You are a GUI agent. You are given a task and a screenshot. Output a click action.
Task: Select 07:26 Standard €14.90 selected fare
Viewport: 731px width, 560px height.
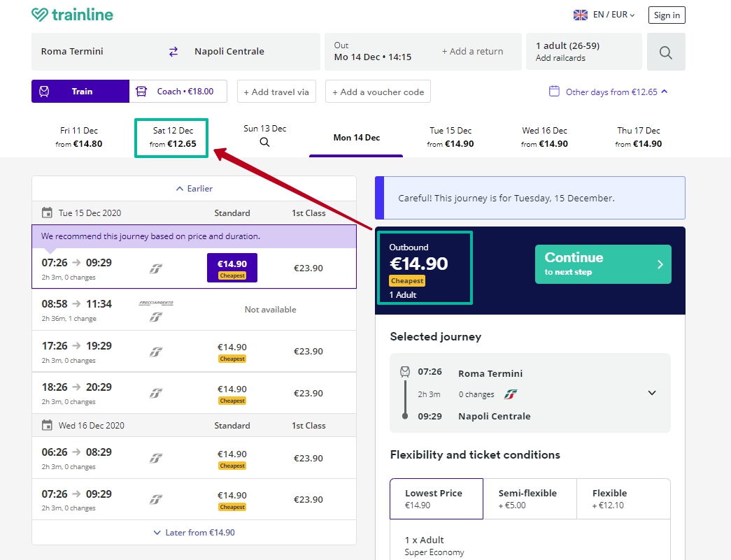[x=232, y=268]
